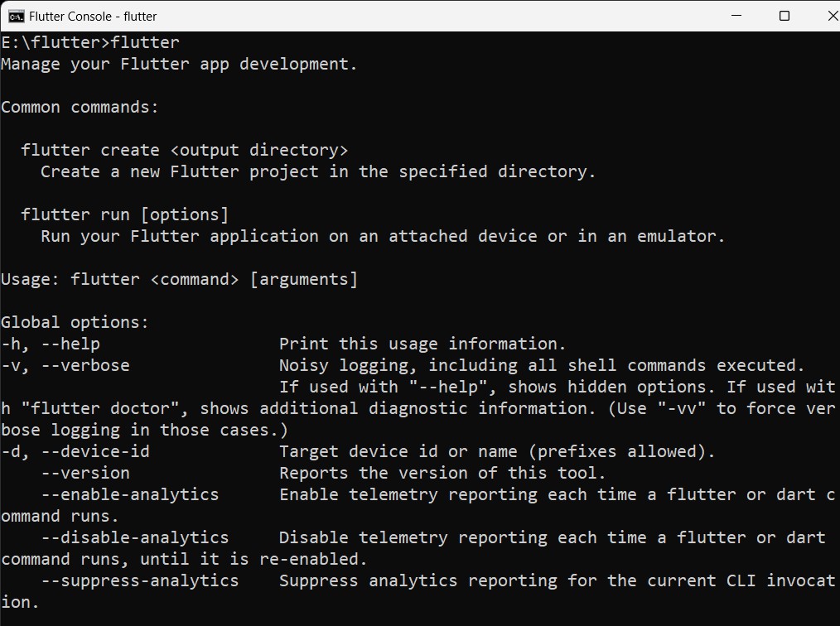Click the "Flutter Console - flutter" title text

[x=93, y=16]
